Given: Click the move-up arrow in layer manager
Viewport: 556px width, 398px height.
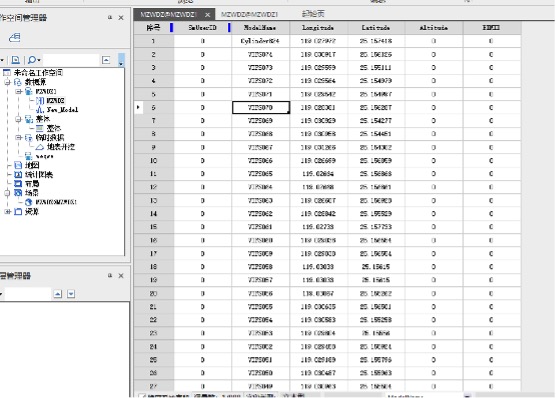Looking at the screenshot, I should [58, 294].
